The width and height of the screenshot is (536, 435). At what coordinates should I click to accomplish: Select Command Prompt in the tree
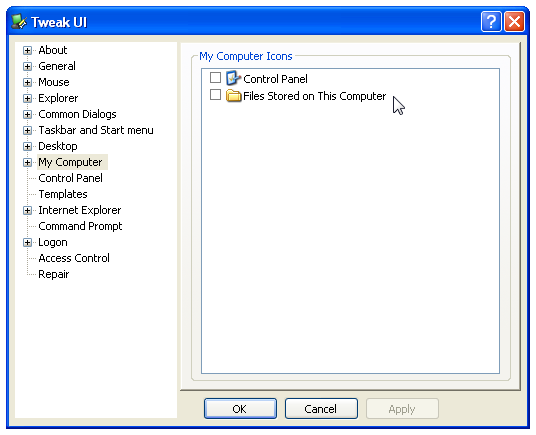80,226
